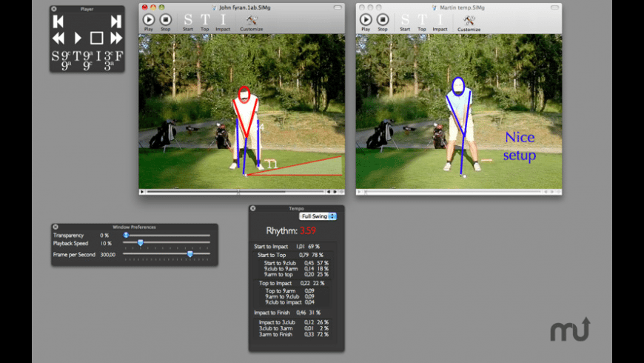The width and height of the screenshot is (644, 363).
Task: Click Start (S) in John fyran.1ab toolbar
Action: click(188, 22)
